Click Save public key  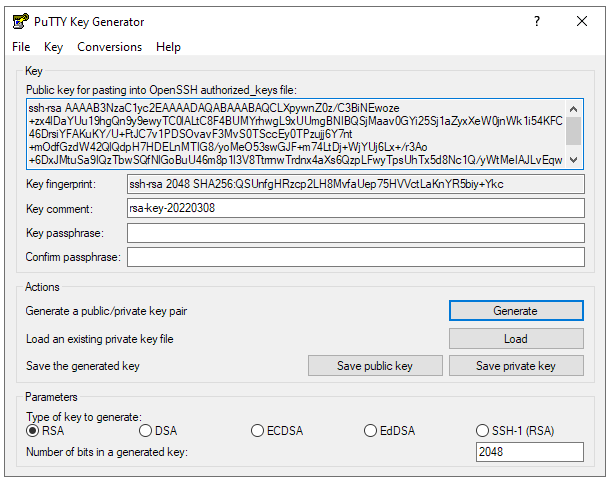point(375,365)
